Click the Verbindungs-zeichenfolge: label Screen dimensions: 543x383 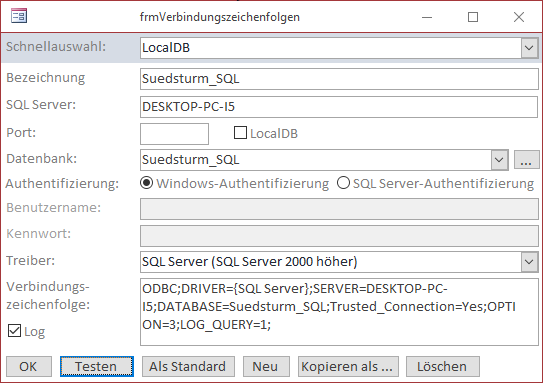(48, 296)
